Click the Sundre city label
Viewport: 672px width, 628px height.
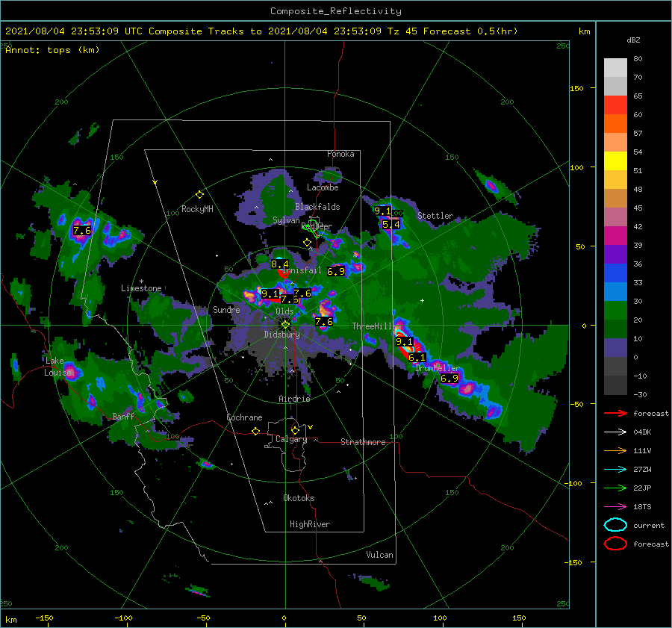tap(226, 309)
